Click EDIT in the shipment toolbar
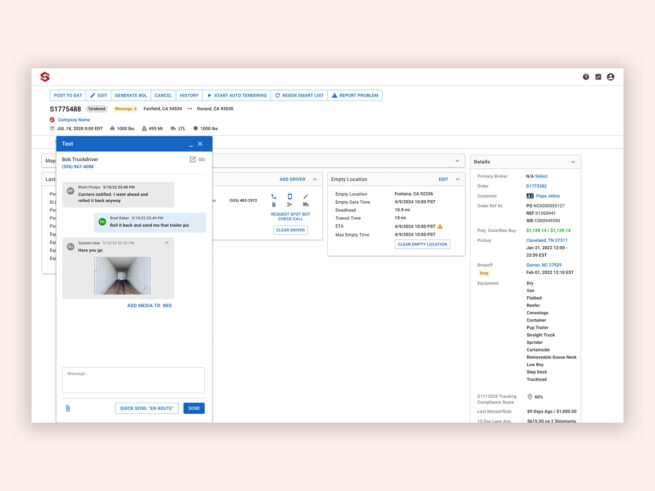Image resolution: width=655 pixels, height=491 pixels. [x=99, y=95]
